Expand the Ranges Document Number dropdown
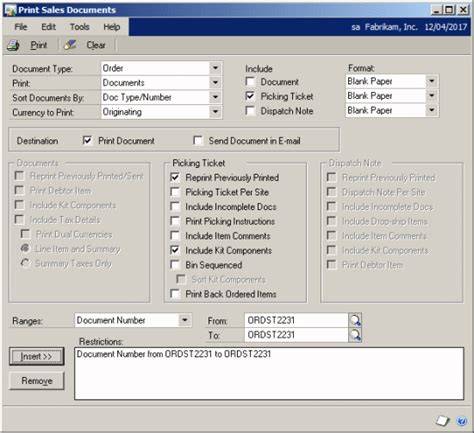 coord(184,320)
